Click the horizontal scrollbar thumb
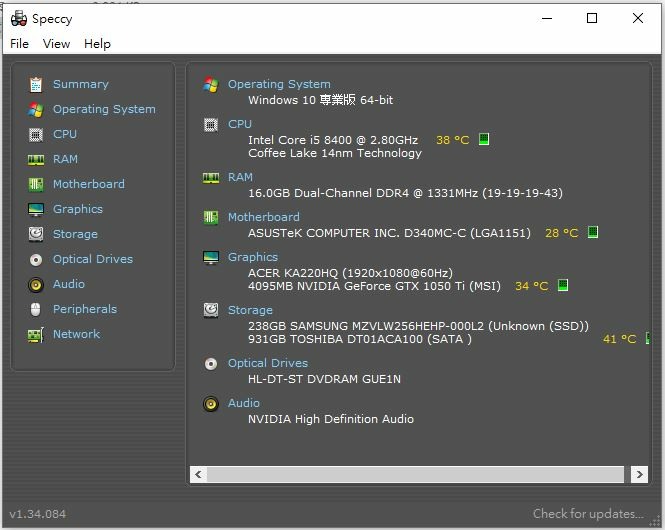The width and height of the screenshot is (665, 530). 416,474
